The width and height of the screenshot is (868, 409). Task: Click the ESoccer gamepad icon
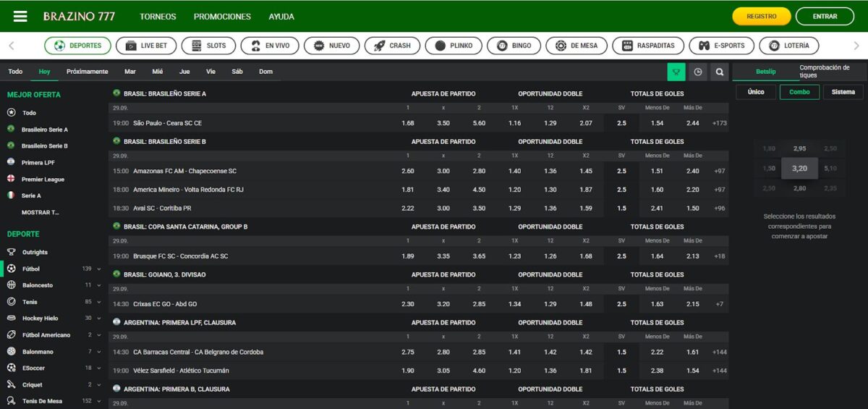point(11,368)
